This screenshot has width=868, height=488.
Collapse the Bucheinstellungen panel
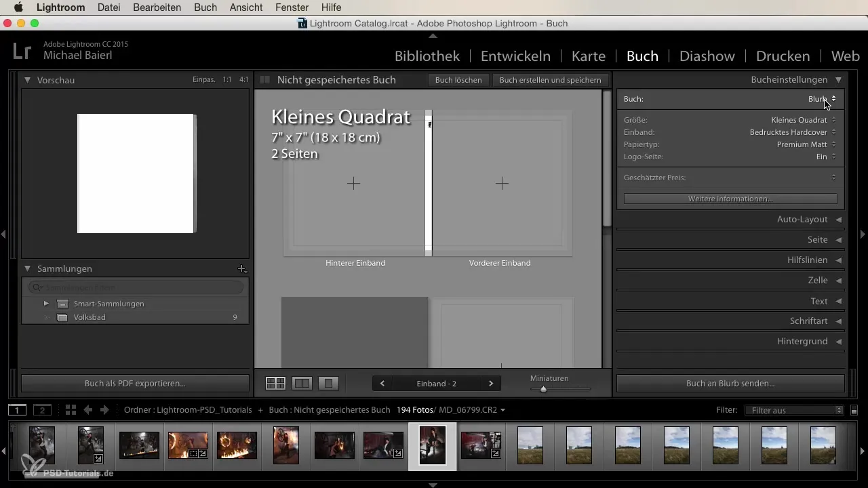point(839,80)
